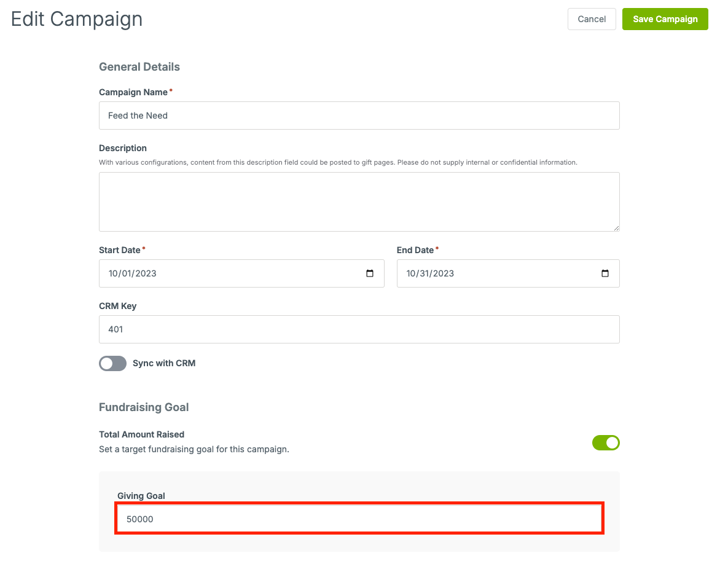
Task: Select the Start Date field showing 10/01/2023
Action: click(241, 273)
